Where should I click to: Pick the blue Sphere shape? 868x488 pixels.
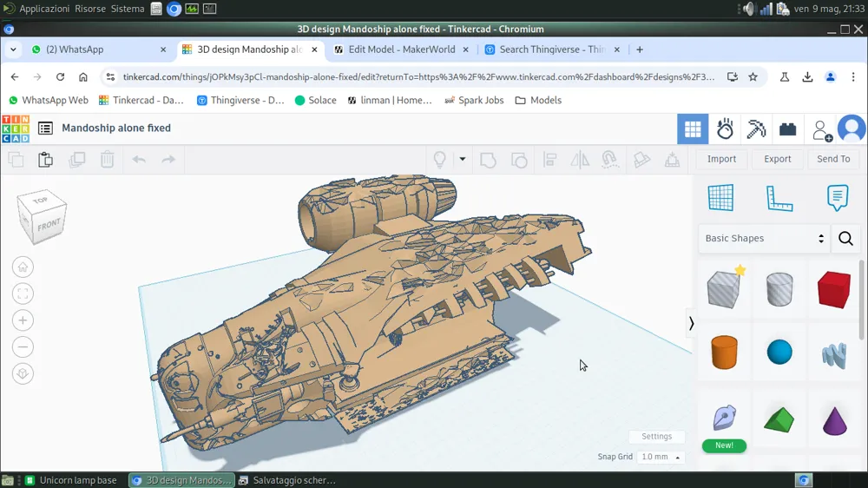[x=779, y=353]
